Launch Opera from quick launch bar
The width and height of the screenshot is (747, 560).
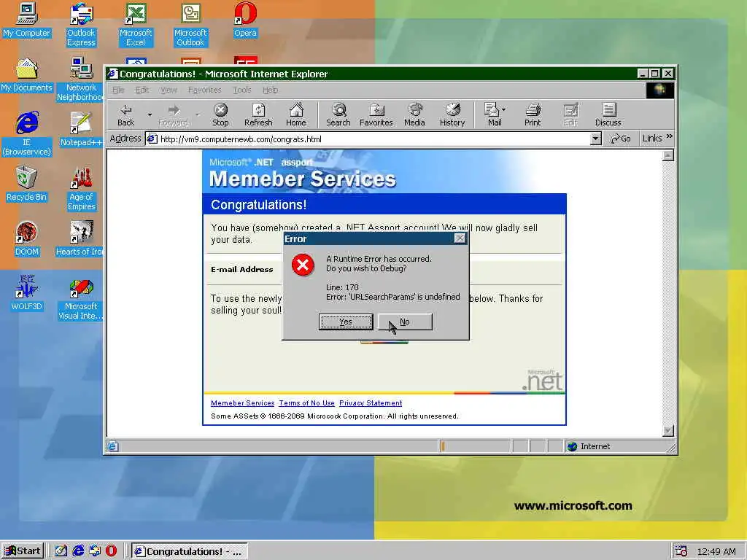pyautogui.click(x=111, y=551)
